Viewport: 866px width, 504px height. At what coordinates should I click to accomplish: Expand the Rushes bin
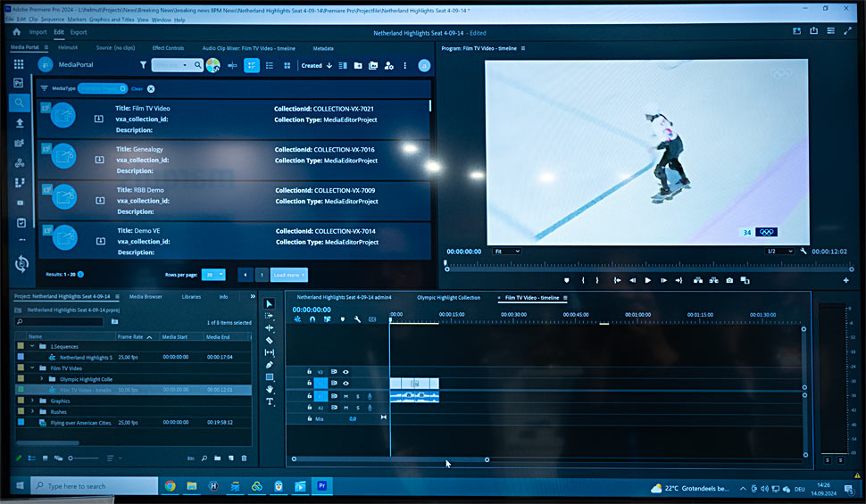tap(32, 411)
